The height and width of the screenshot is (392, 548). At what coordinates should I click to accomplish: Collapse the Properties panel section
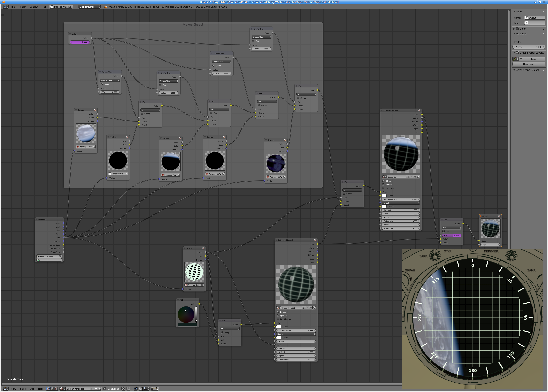(x=514, y=34)
